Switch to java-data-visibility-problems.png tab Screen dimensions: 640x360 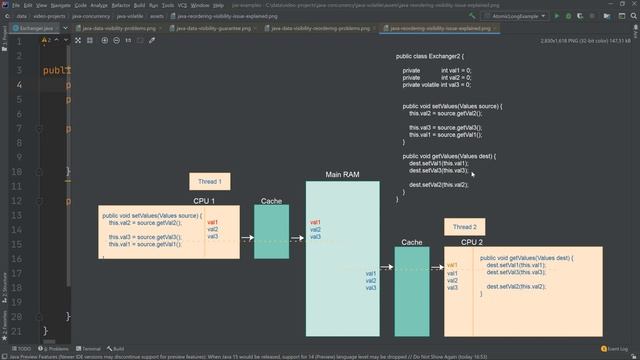coord(119,28)
